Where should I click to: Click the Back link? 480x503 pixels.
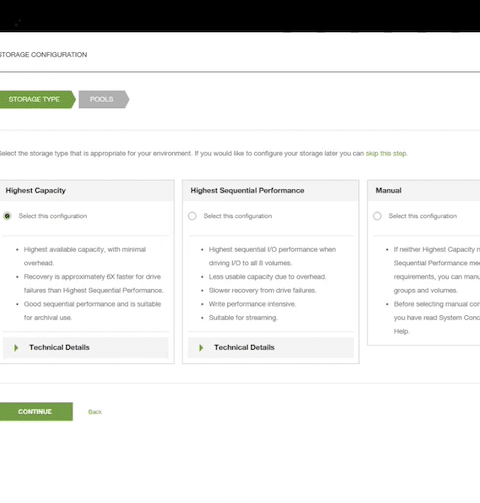[x=95, y=412]
